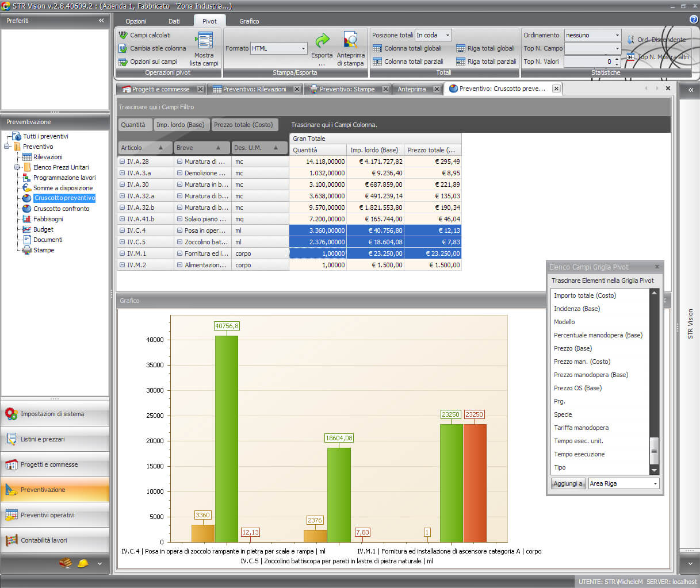This screenshot has width=700, height=588.
Task: Click Riga totali parziali
Action: click(491, 62)
